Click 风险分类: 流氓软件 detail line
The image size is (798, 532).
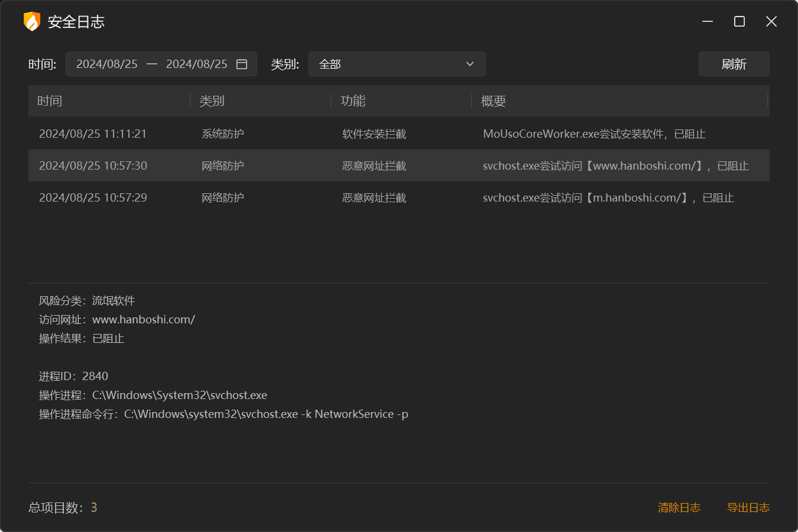pyautogui.click(x=87, y=300)
